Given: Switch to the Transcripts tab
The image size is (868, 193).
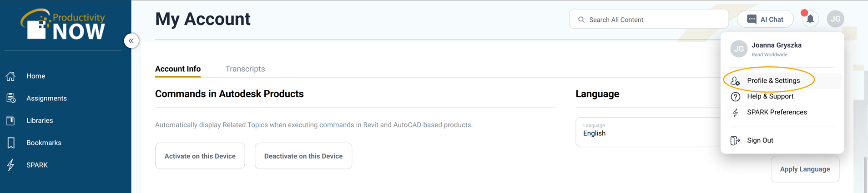Looking at the screenshot, I should [245, 69].
